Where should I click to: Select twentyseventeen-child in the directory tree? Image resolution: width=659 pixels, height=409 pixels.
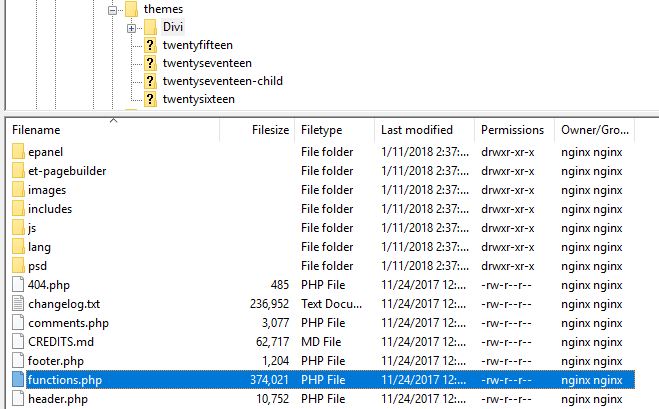click(x=222, y=81)
